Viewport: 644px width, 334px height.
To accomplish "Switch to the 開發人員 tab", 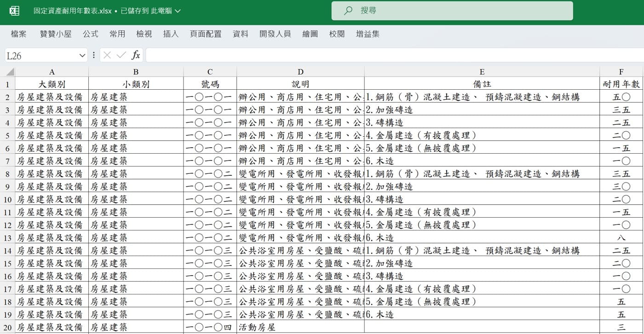I will coord(275,34).
